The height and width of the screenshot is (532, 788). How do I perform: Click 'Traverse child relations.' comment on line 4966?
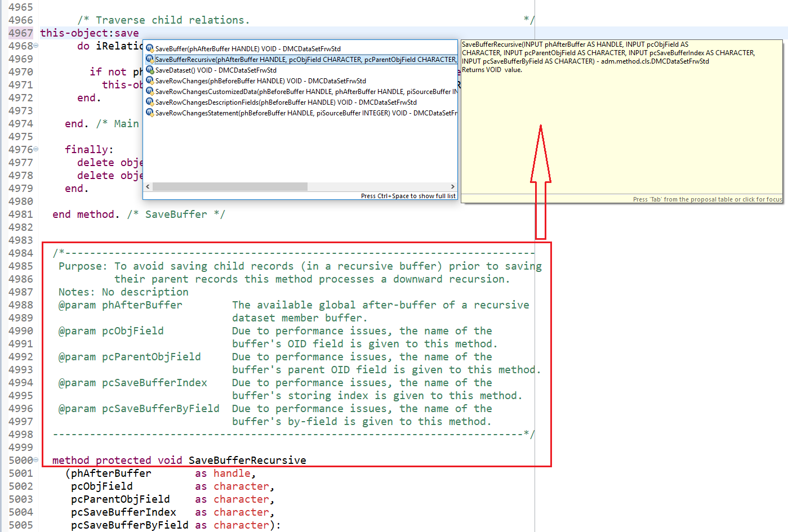click(x=172, y=20)
